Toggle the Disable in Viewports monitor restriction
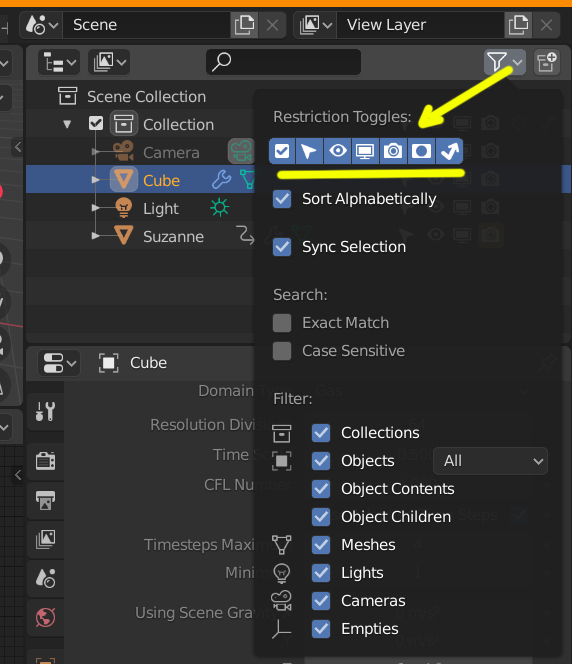This screenshot has height=664, width=572. pos(365,151)
